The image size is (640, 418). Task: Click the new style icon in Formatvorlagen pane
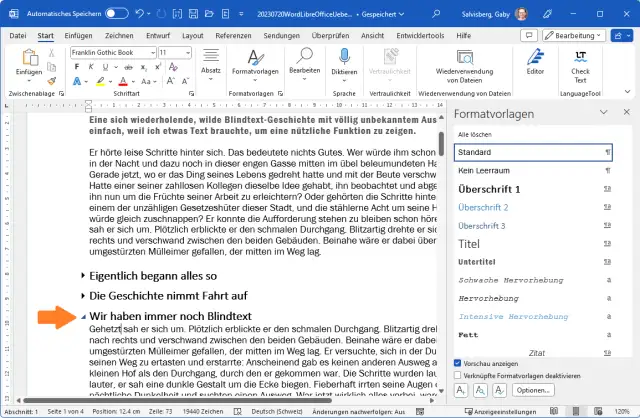(461, 390)
